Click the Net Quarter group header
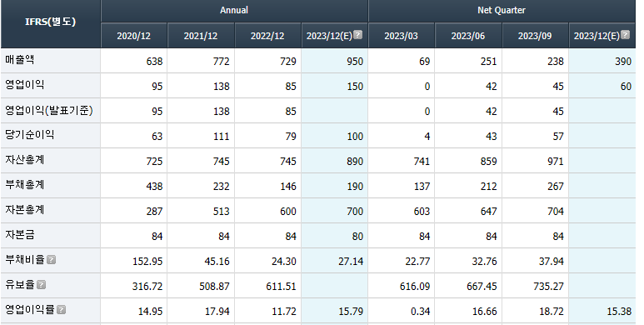 tap(502, 10)
